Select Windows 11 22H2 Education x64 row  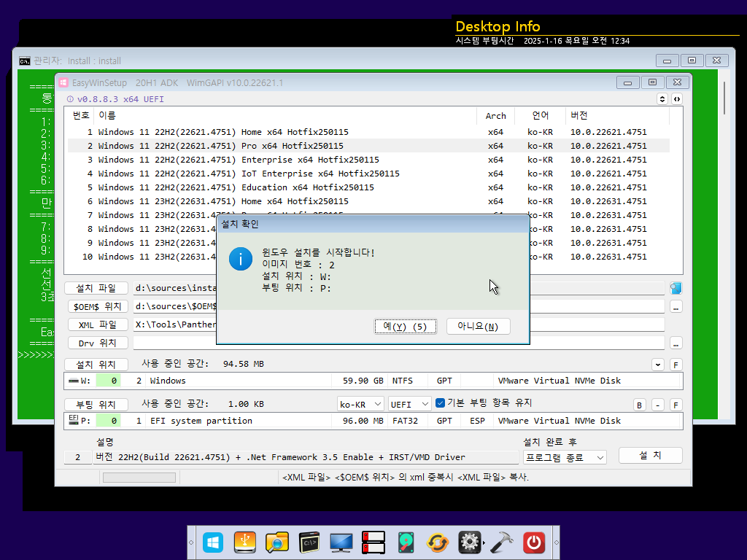(x=368, y=187)
